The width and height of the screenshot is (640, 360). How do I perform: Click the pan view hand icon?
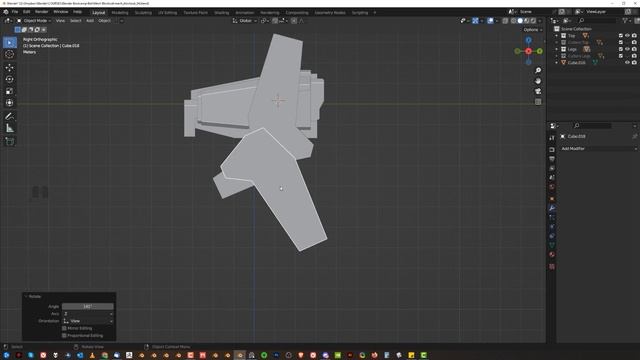(x=538, y=81)
